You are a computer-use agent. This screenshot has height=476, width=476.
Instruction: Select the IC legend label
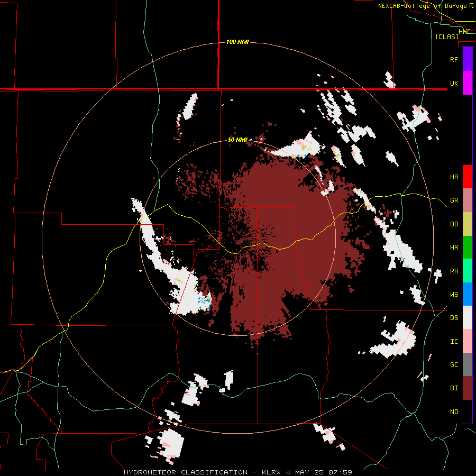(x=454, y=342)
